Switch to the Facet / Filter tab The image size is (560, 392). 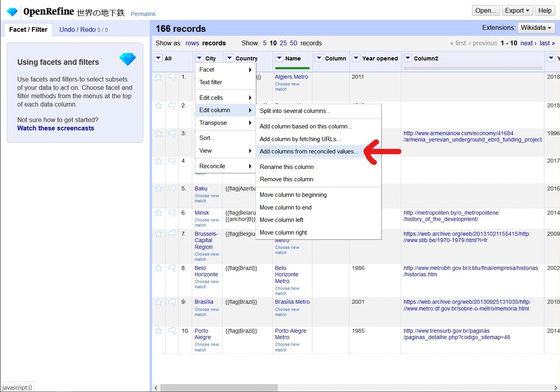point(28,29)
